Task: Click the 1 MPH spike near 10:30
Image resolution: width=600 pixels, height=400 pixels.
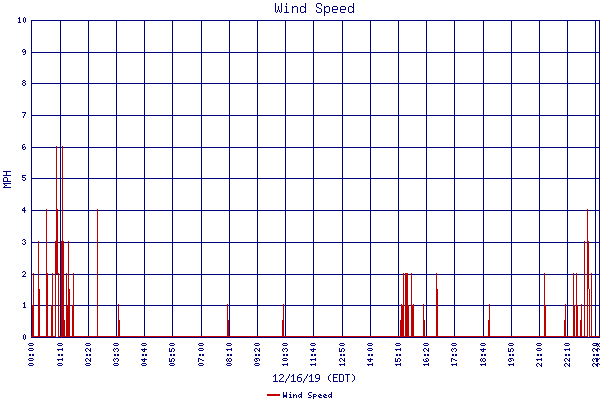Action: [x=283, y=321]
